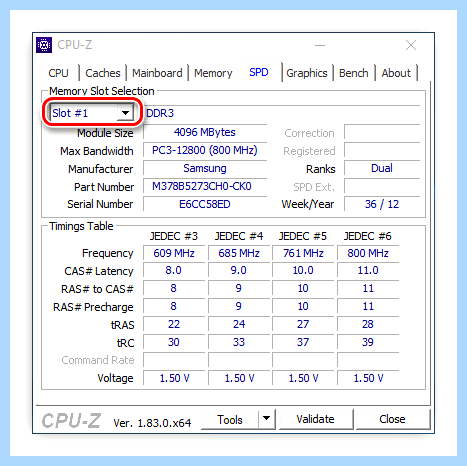Switch to the Bench tab
Screen dimensions: 467x466
click(x=354, y=73)
